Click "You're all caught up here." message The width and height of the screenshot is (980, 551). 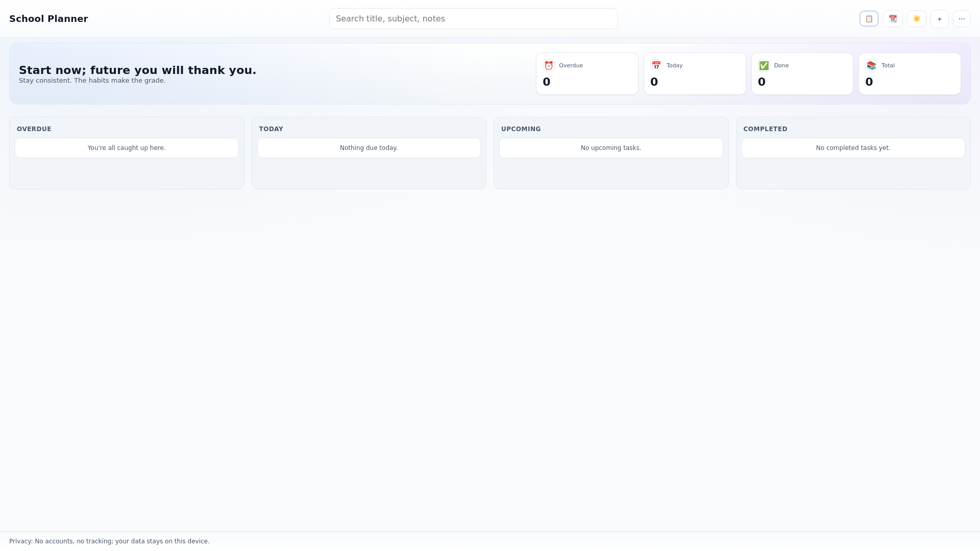coord(127,148)
